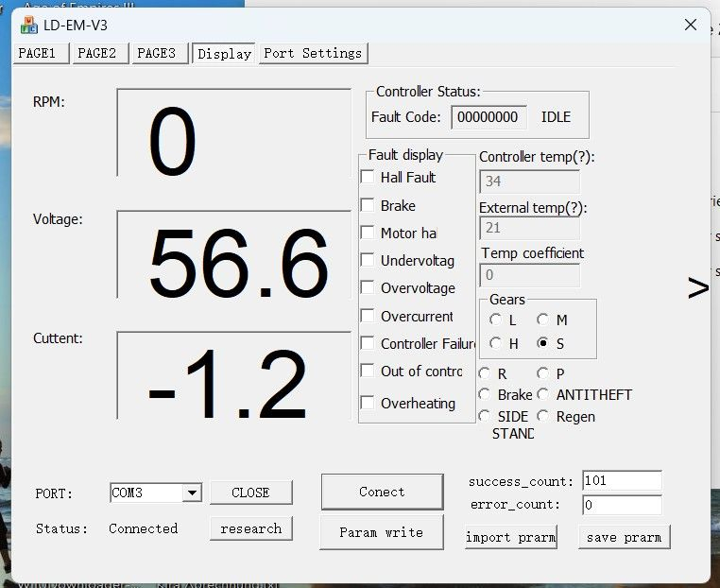The image size is (720, 588).
Task: Expand the COM3 port dropdown
Action: coord(192,493)
